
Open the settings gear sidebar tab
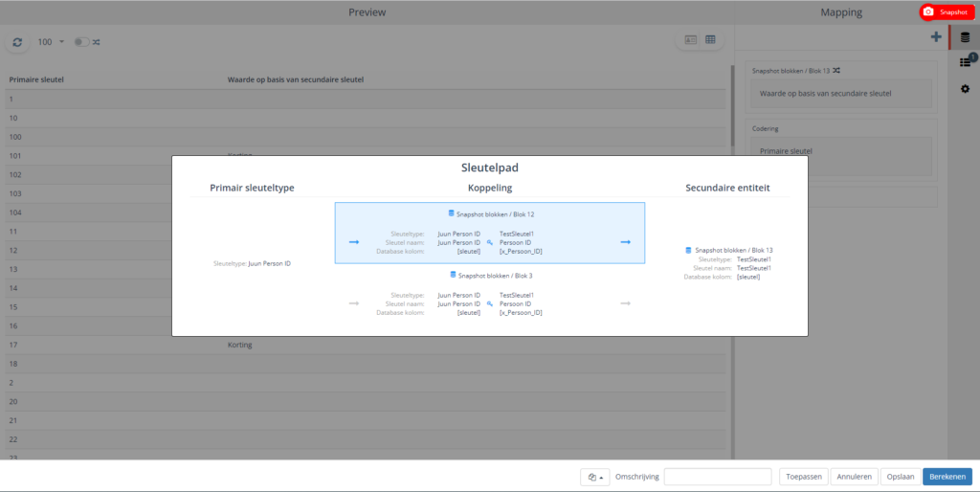pyautogui.click(x=965, y=89)
